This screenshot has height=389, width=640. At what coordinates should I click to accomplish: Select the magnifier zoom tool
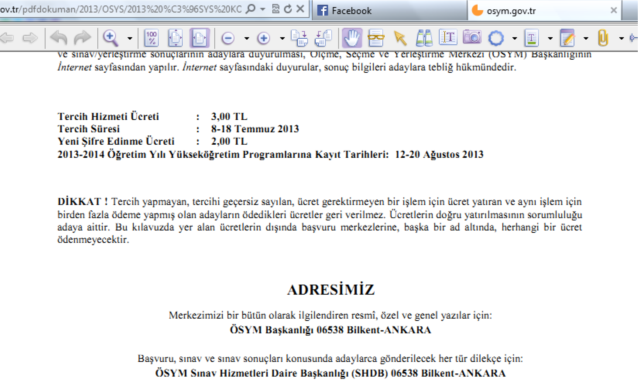[x=110, y=38]
